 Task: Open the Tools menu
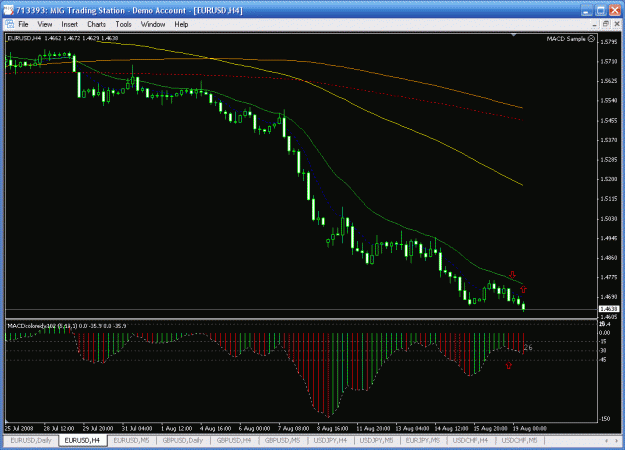coord(123,24)
